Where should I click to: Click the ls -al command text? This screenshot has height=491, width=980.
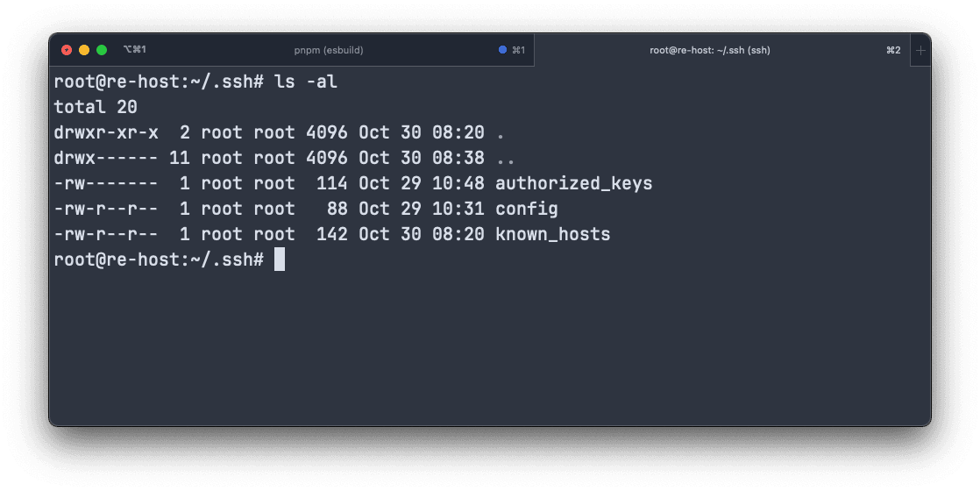click(306, 82)
